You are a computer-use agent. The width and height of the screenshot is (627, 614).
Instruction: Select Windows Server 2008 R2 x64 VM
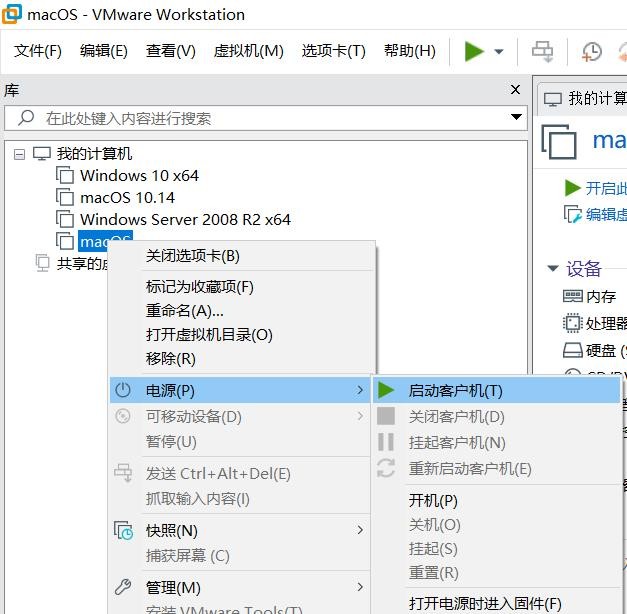(x=185, y=219)
